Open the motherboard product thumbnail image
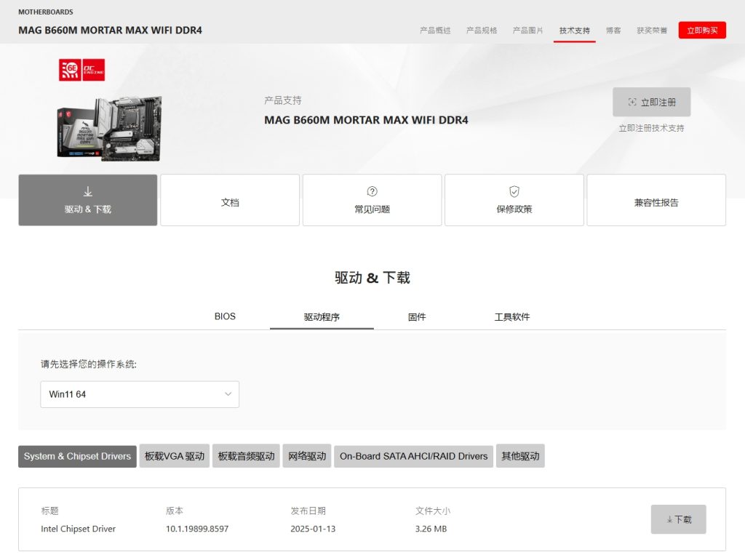The width and height of the screenshot is (745, 560). [110, 129]
